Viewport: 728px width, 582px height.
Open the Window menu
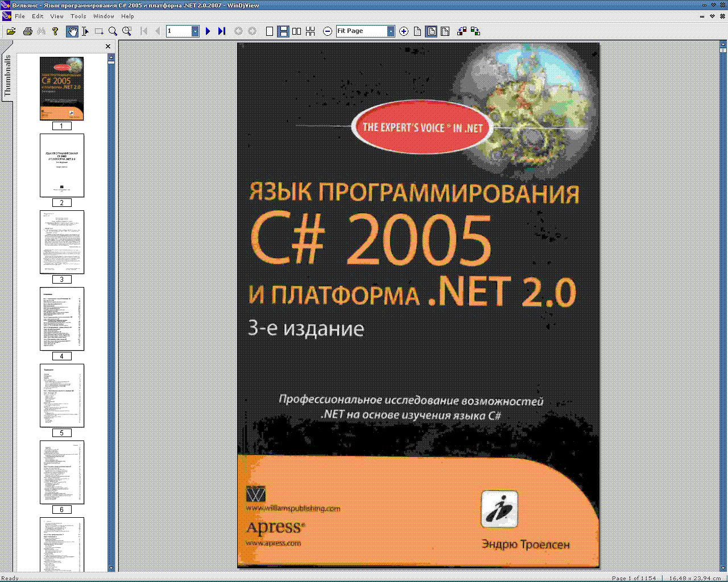coord(104,16)
